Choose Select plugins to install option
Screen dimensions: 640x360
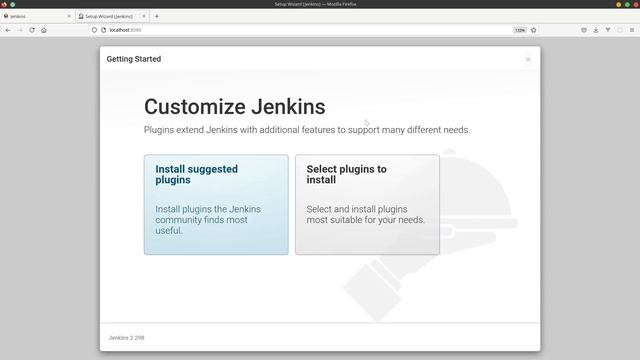367,204
